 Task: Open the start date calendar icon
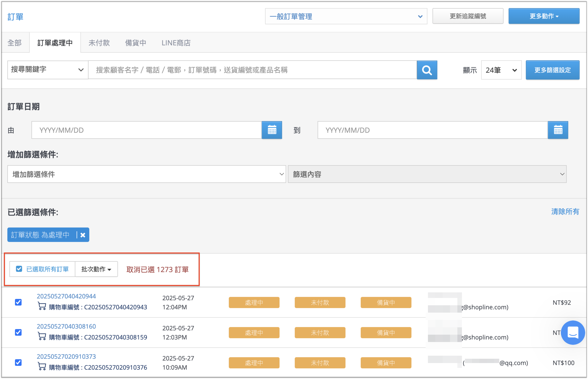coord(272,130)
